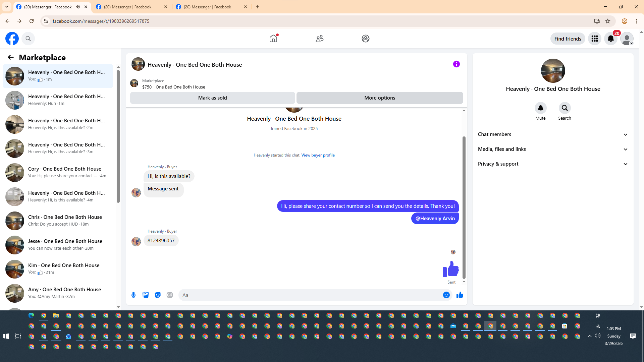Open Jesse One Bed One Both House chat
This screenshot has height=362, width=644.
58,245
